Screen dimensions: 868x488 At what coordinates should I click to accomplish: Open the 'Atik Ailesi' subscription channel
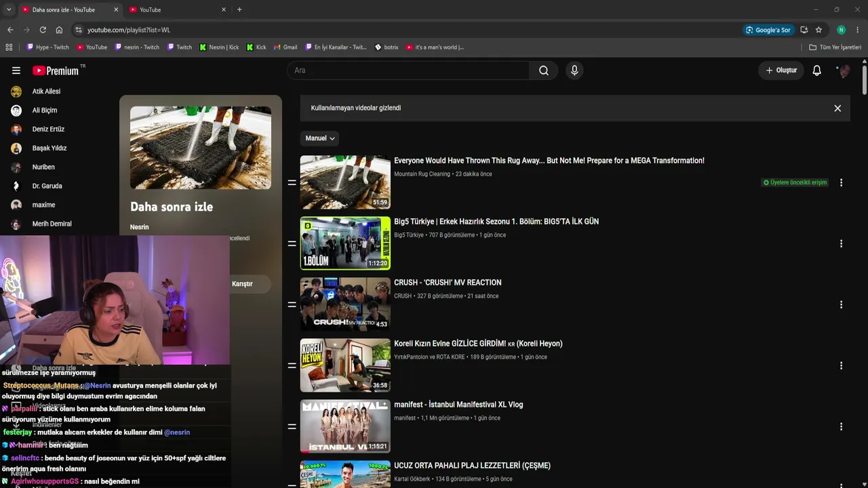[x=46, y=91]
